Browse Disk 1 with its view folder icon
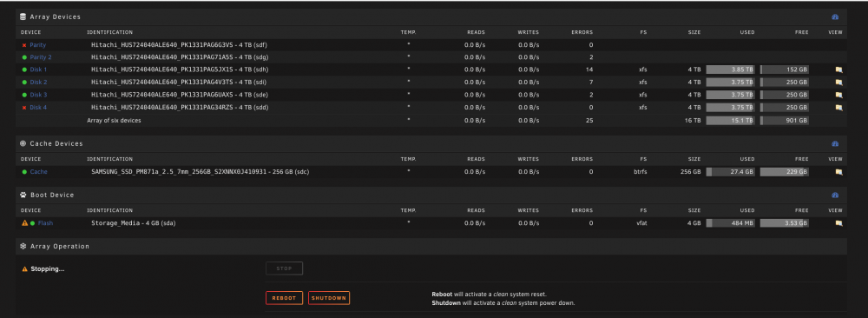The image size is (868, 318). (838, 70)
